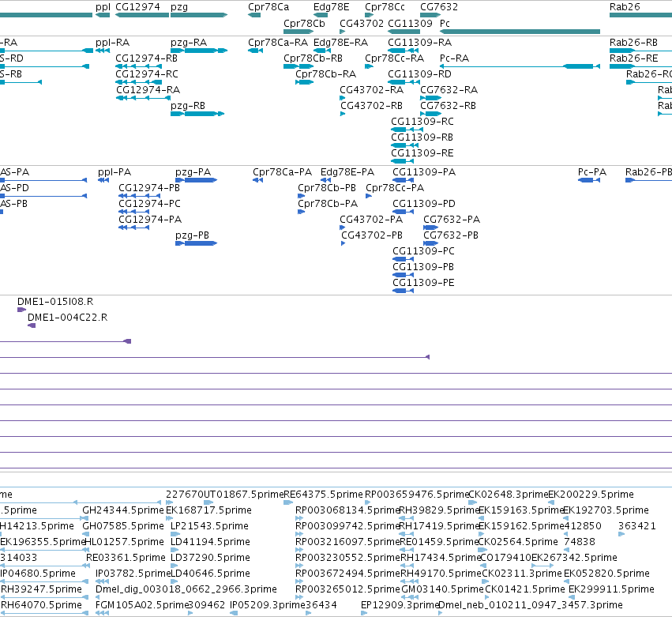Click the RH64070.5prime EST label
Image resolution: width=672 pixels, height=617 pixels.
[x=41, y=605]
